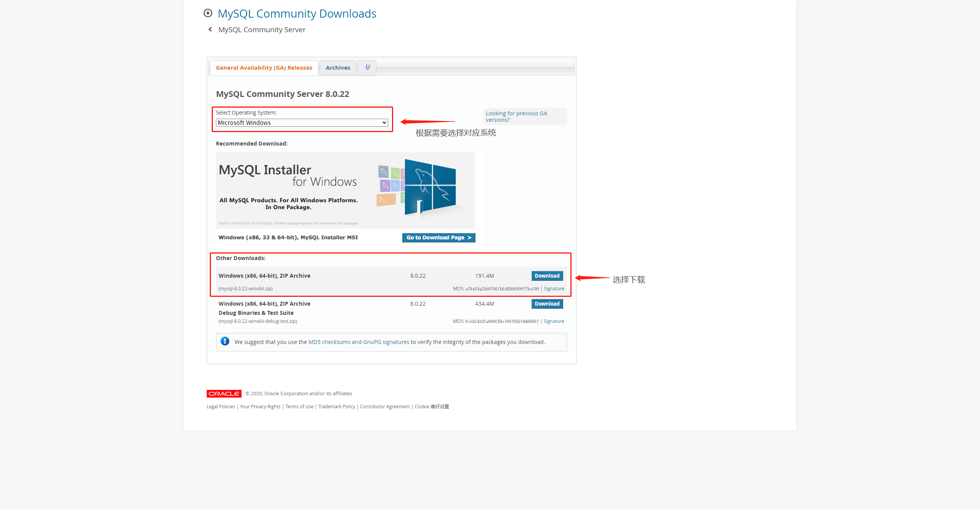The height and width of the screenshot is (509, 980).
Task: Click the MySQL Installer for Windows banner
Action: coord(345,190)
